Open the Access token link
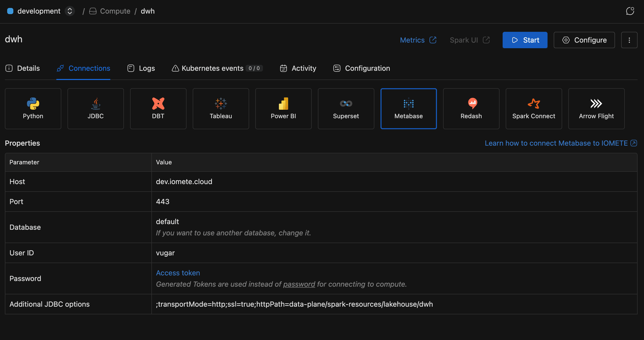The image size is (644, 340). [x=178, y=273]
